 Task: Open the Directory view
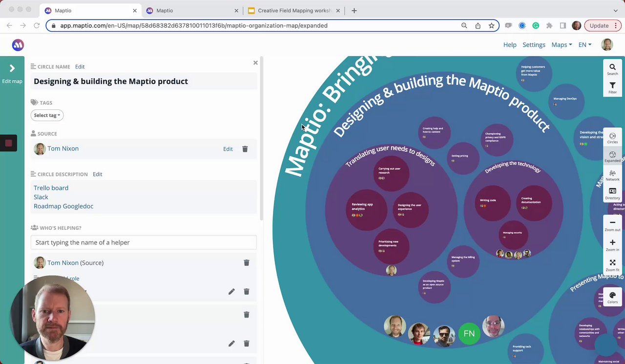612,194
